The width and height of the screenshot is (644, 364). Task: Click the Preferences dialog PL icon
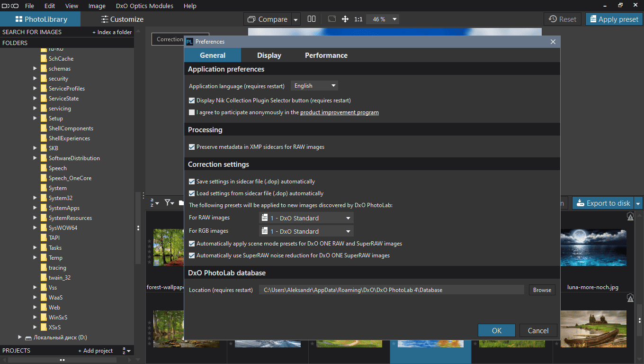point(189,42)
